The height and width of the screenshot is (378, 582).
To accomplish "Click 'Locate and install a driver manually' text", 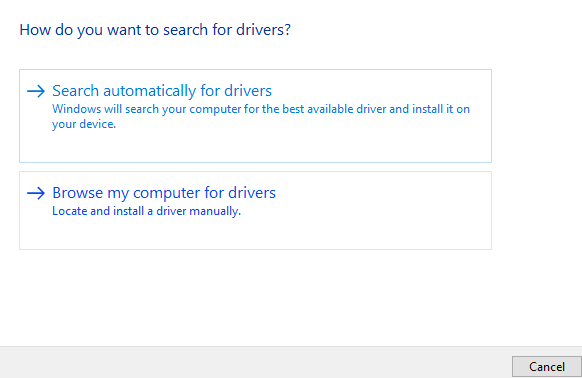I will click(146, 211).
